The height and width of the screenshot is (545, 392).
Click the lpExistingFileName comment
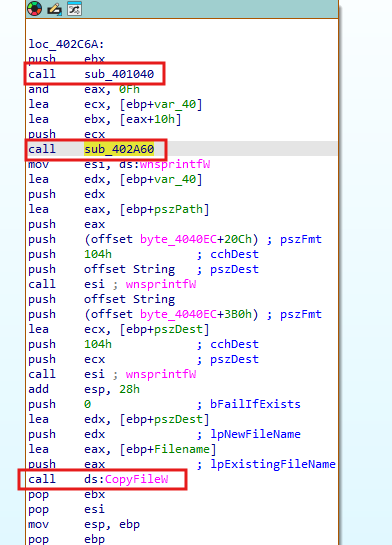pyautogui.click(x=266, y=464)
